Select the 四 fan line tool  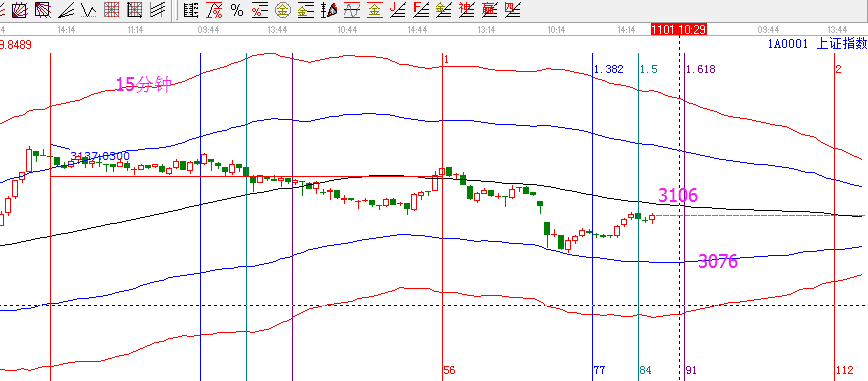click(512, 9)
